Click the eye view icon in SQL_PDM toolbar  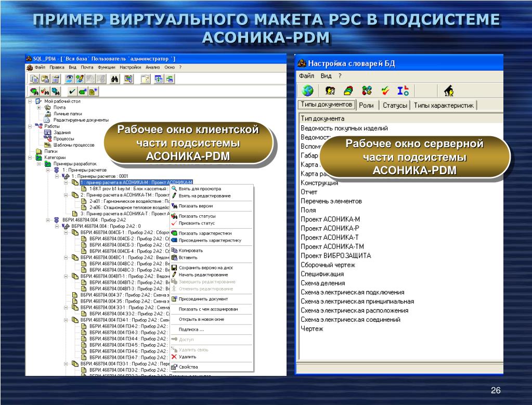click(69, 79)
